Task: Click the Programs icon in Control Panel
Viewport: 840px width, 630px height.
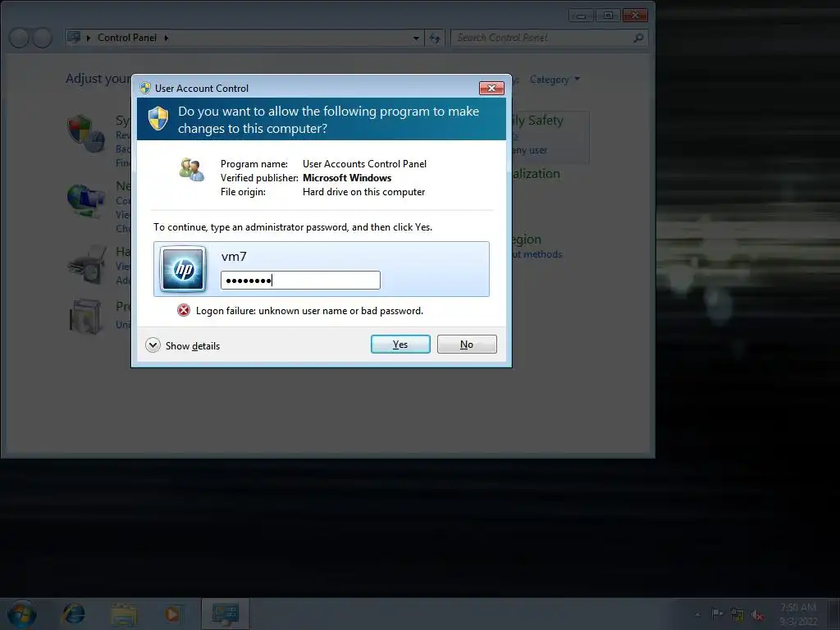Action: [x=85, y=316]
